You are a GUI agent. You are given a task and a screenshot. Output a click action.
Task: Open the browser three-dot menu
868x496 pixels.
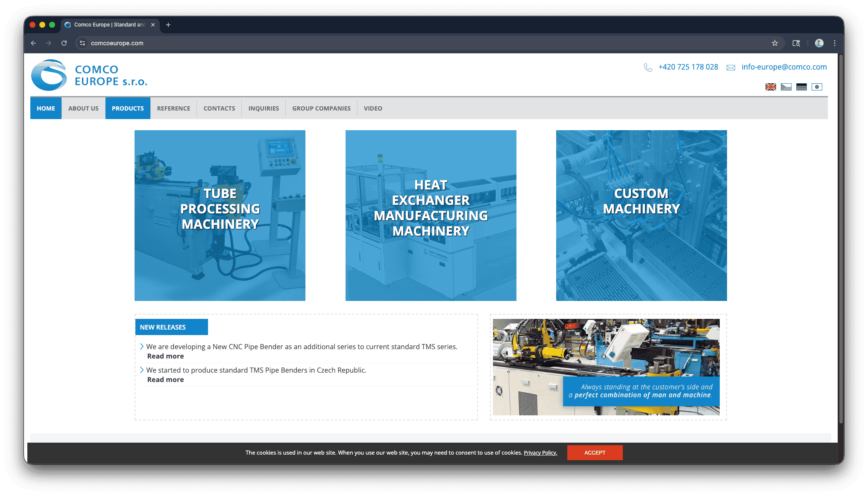835,43
